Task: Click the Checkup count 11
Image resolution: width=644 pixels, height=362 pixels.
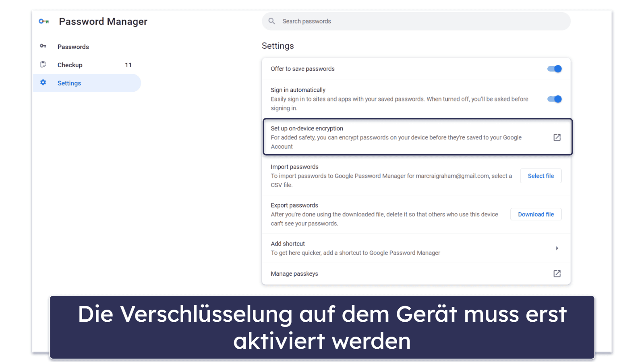Action: click(x=128, y=65)
